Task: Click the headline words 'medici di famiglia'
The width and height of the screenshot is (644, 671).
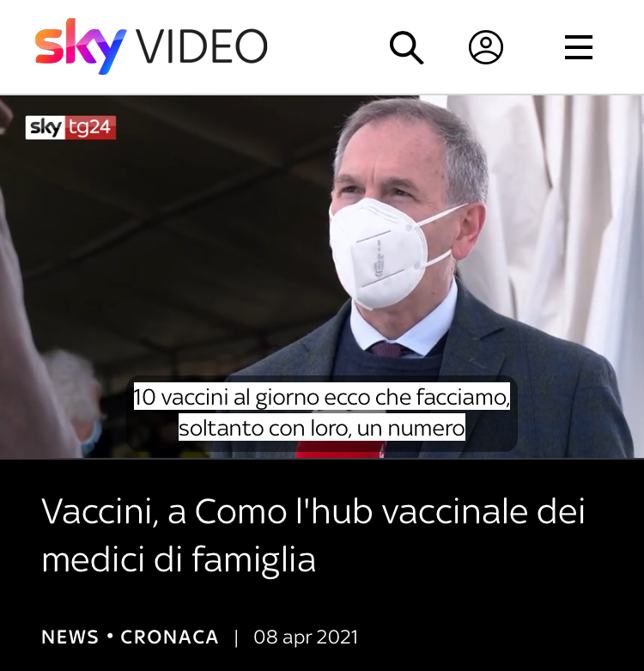Action: tap(179, 559)
